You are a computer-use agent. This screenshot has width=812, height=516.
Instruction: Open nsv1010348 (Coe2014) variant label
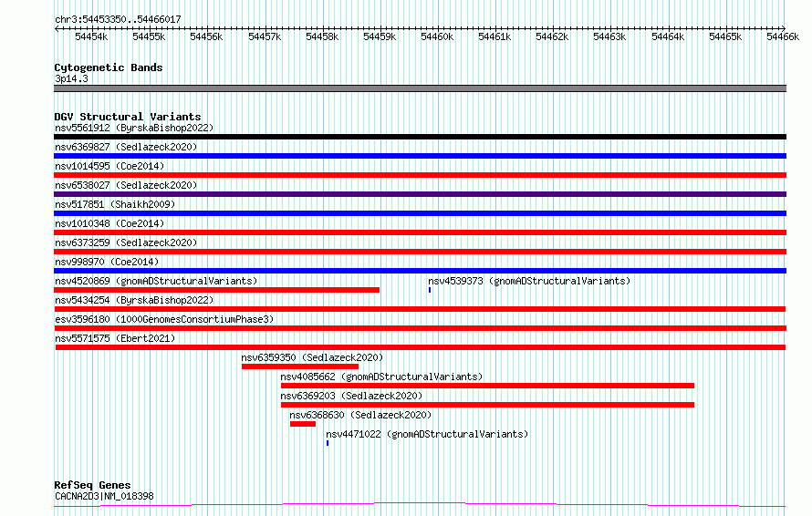[x=109, y=223]
